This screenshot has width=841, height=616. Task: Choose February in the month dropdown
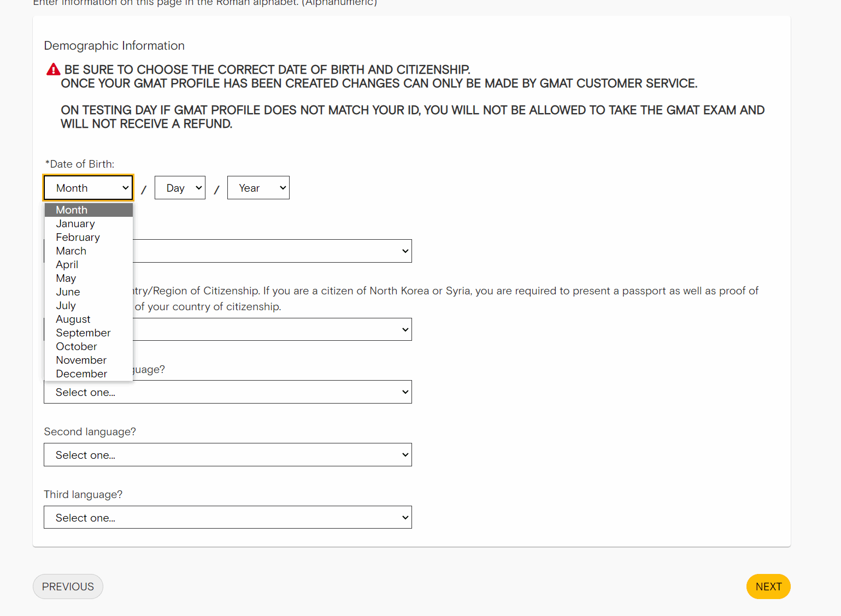tap(78, 238)
